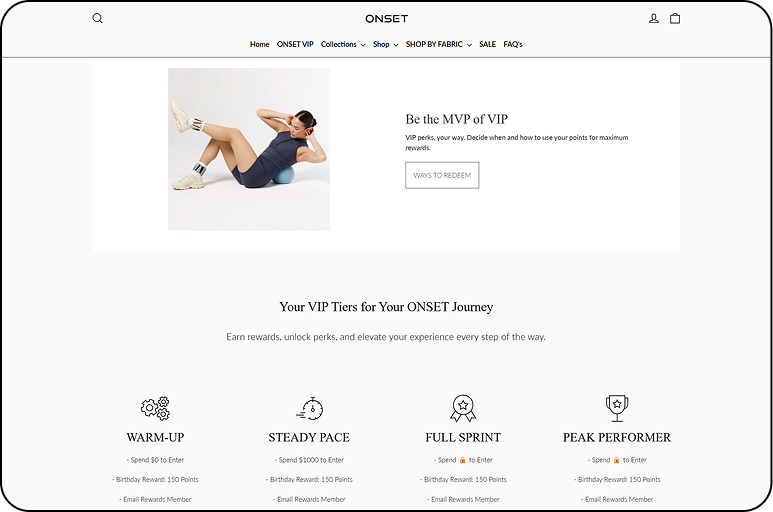Expand the Collections dropdown menu
The width and height of the screenshot is (773, 512).
[343, 44]
